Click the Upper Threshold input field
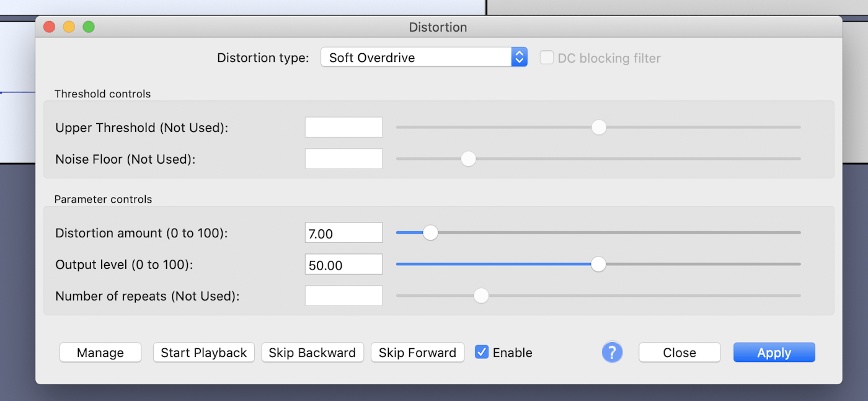This screenshot has width=868, height=401. click(344, 128)
